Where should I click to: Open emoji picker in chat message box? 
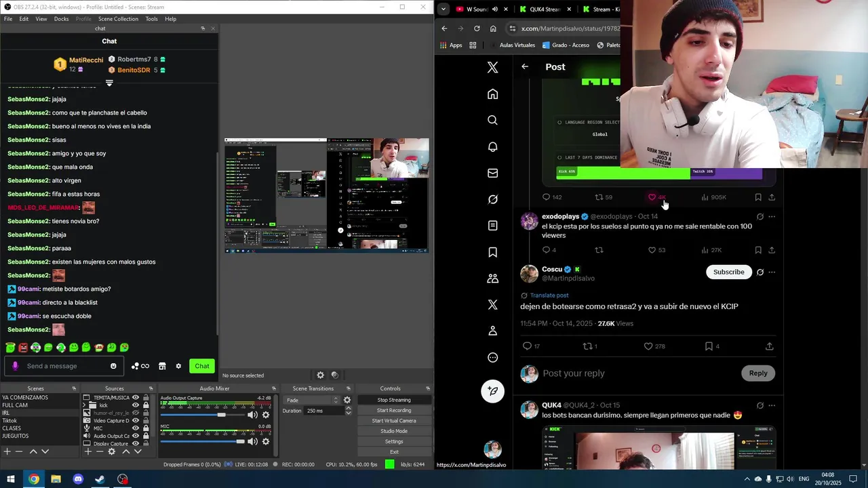(x=113, y=366)
